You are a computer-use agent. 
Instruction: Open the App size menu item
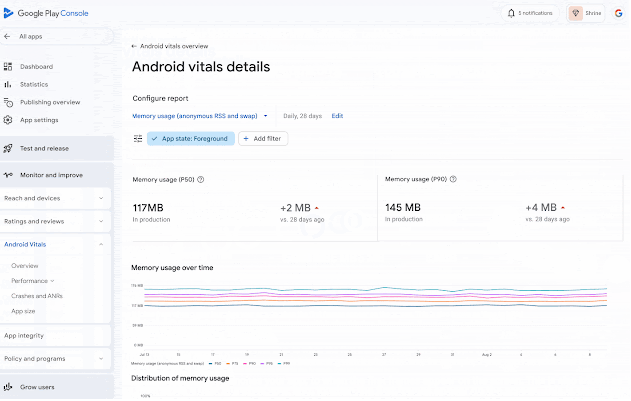click(23, 311)
